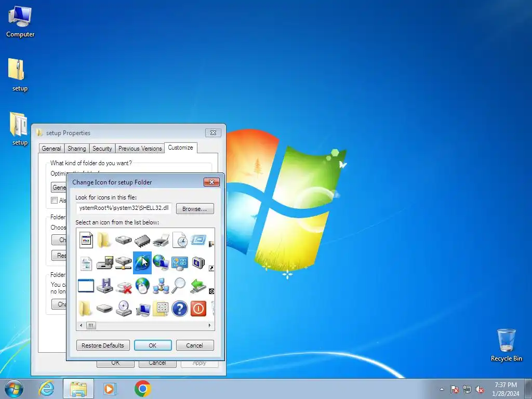Pick the desktop computer with monitor icon
This screenshot has height=399, width=532.
click(143, 310)
